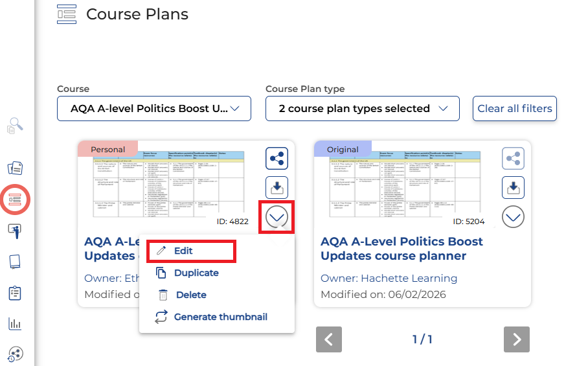Click the search resources sidebar icon
Viewport: 588px width, 366px height.
point(16,125)
